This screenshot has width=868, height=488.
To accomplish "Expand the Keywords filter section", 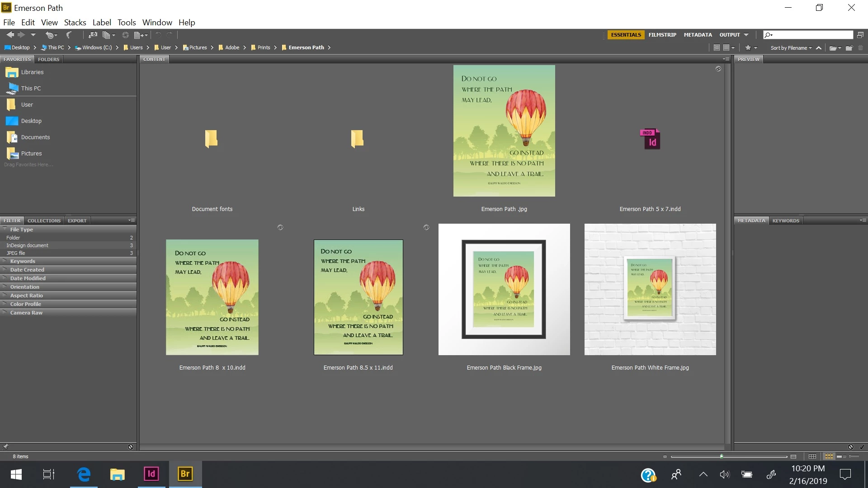I will (23, 261).
